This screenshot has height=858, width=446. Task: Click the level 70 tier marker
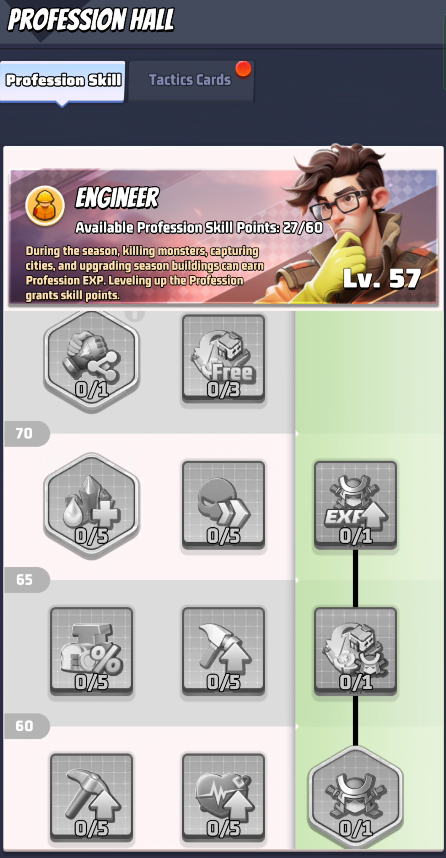tap(26, 434)
